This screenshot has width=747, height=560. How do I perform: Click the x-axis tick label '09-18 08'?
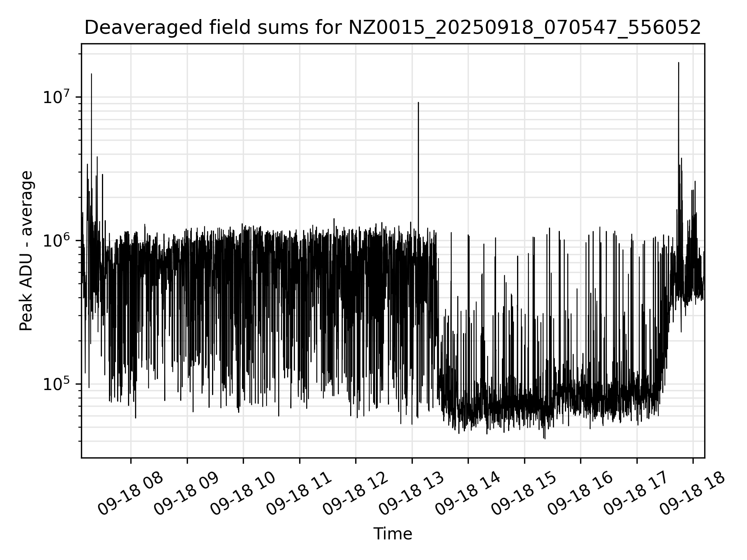130,493
